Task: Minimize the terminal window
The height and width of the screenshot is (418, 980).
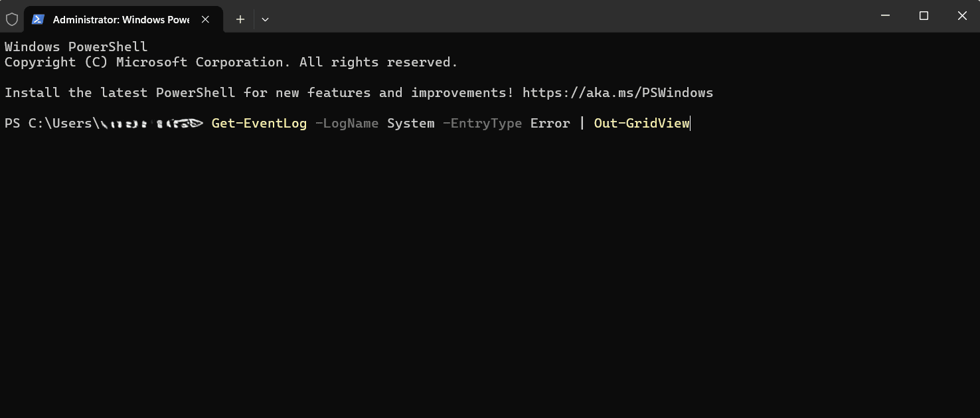Action: coord(885,16)
